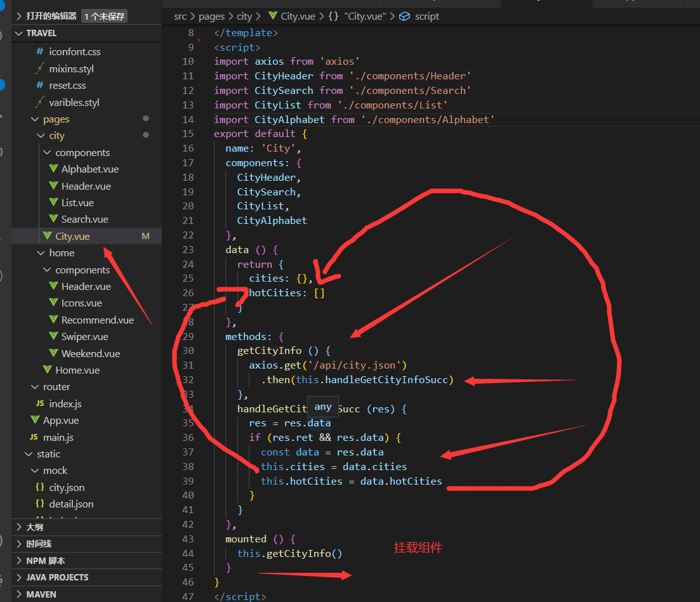Viewport: 700px width, 602px height.
Task: Click City.vue breadcrumb item
Action: 298,16
